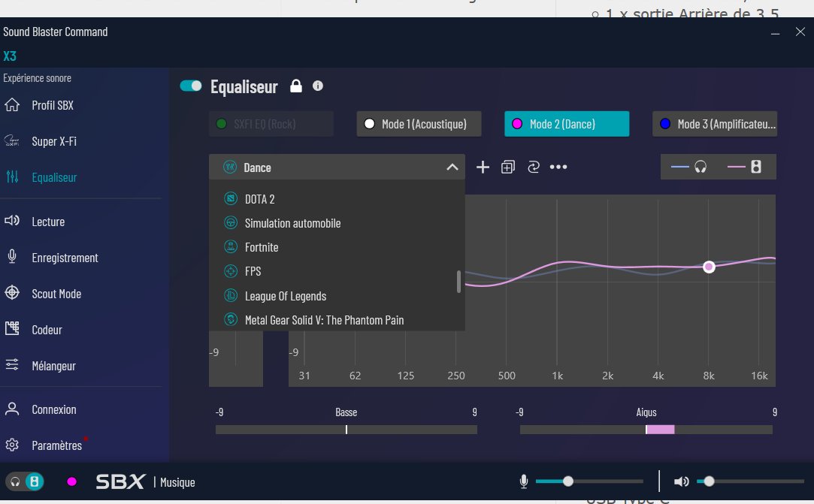The height and width of the screenshot is (504, 814).
Task: Collapse the Dance preset dropdown
Action: tap(452, 167)
